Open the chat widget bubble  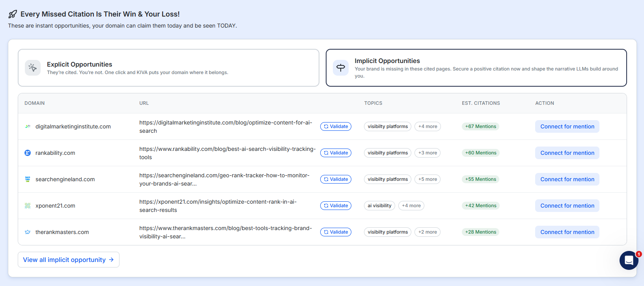(629, 260)
